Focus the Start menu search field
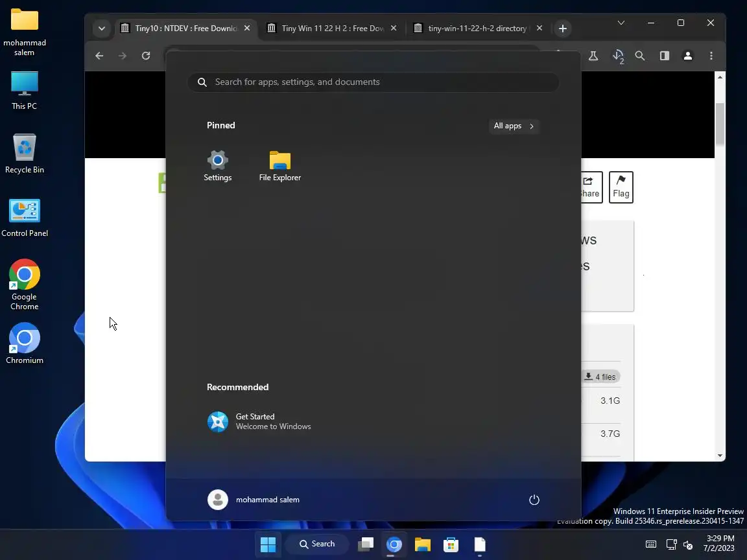Viewport: 747px width, 560px height. [x=373, y=82]
